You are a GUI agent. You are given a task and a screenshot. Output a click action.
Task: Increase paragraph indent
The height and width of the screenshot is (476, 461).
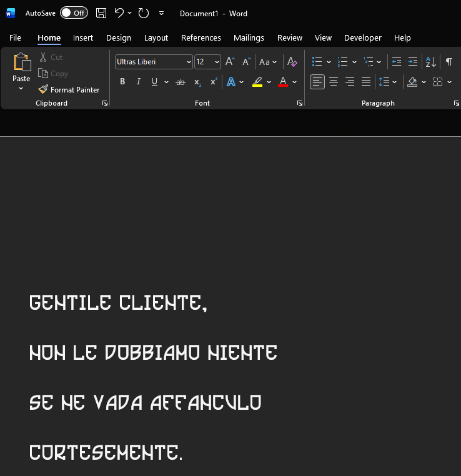[x=413, y=62]
